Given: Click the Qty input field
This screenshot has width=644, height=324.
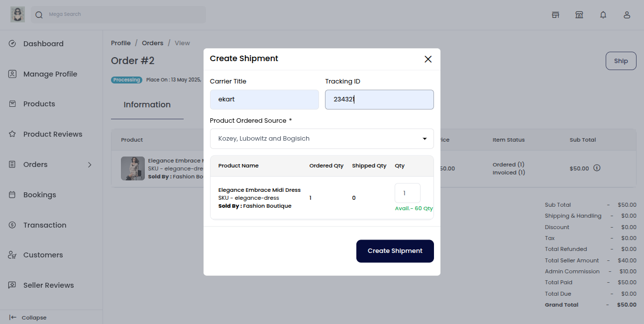Looking at the screenshot, I should [407, 193].
